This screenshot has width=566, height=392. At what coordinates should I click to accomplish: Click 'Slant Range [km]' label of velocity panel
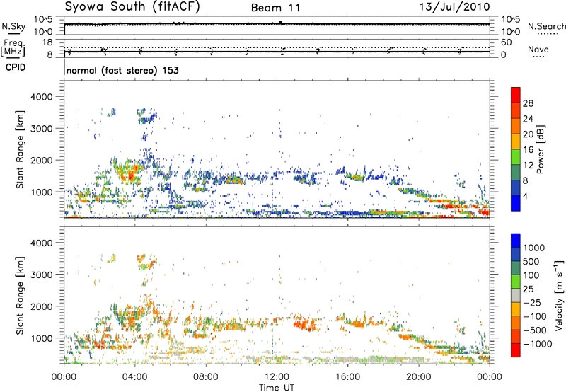tap(20, 296)
